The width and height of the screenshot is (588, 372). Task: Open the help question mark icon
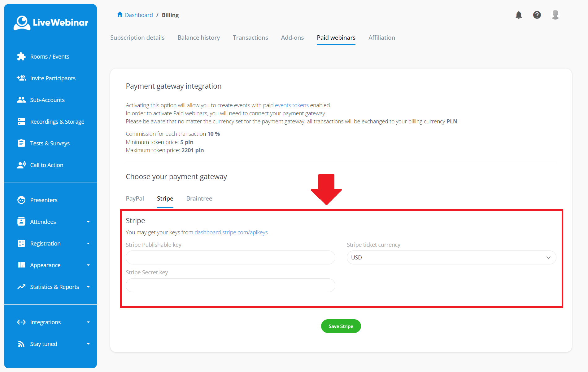tap(537, 15)
